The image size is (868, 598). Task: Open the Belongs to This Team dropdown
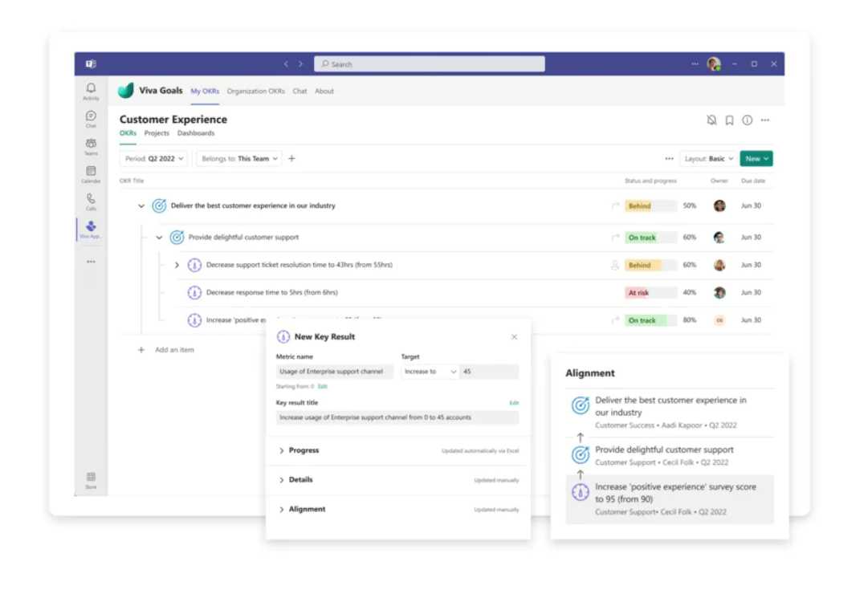239,159
